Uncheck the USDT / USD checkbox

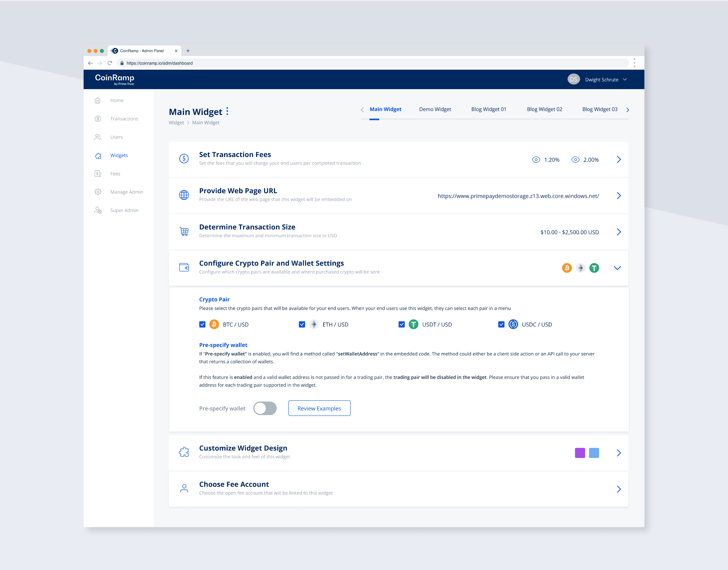pos(402,324)
